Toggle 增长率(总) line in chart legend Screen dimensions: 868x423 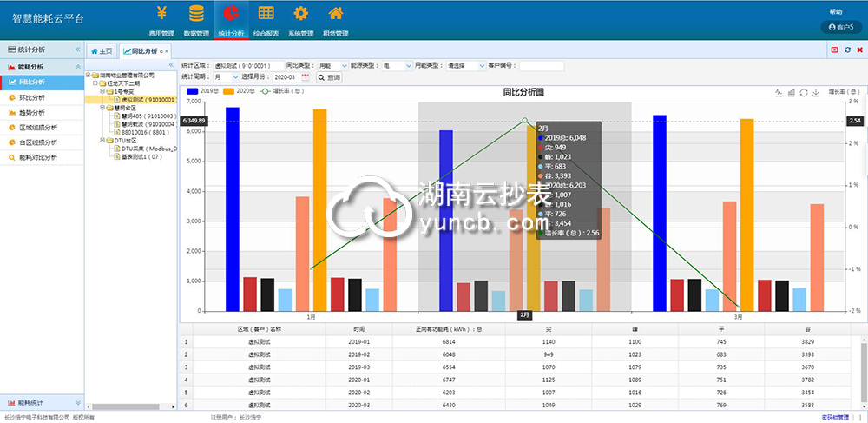pyautogui.click(x=279, y=90)
